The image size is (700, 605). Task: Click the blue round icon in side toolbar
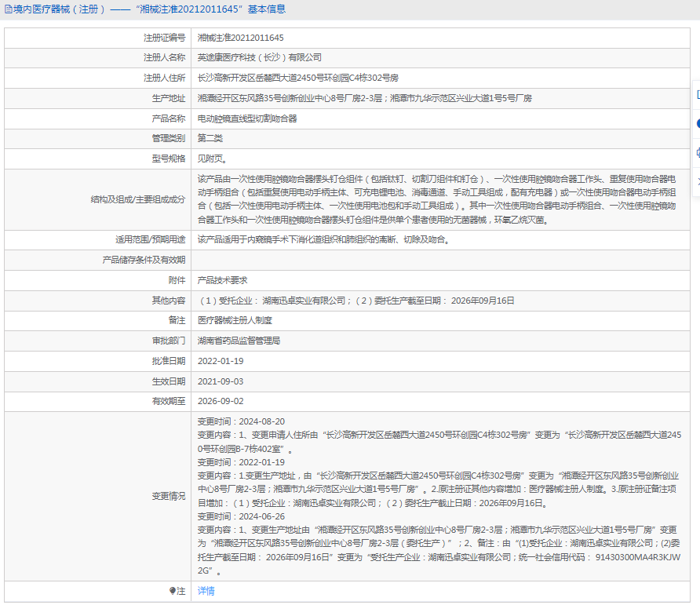point(698,124)
